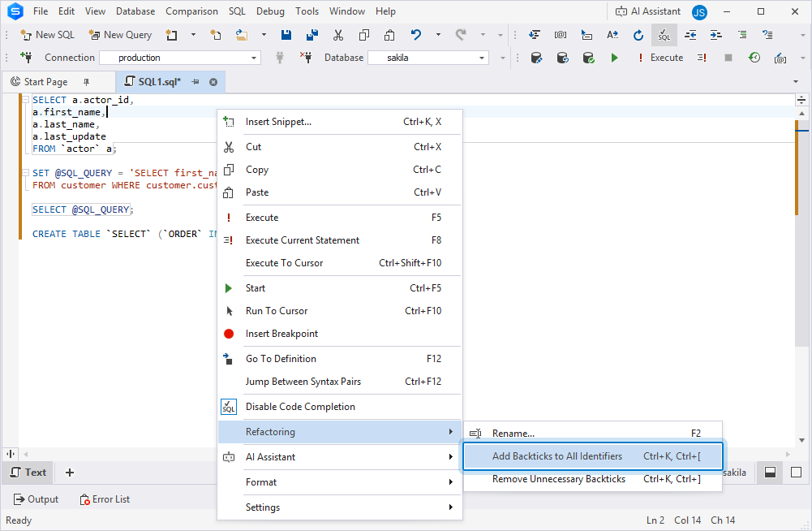Click the Text view tab at bottom
This screenshot has height=531, width=812.
(x=28, y=473)
